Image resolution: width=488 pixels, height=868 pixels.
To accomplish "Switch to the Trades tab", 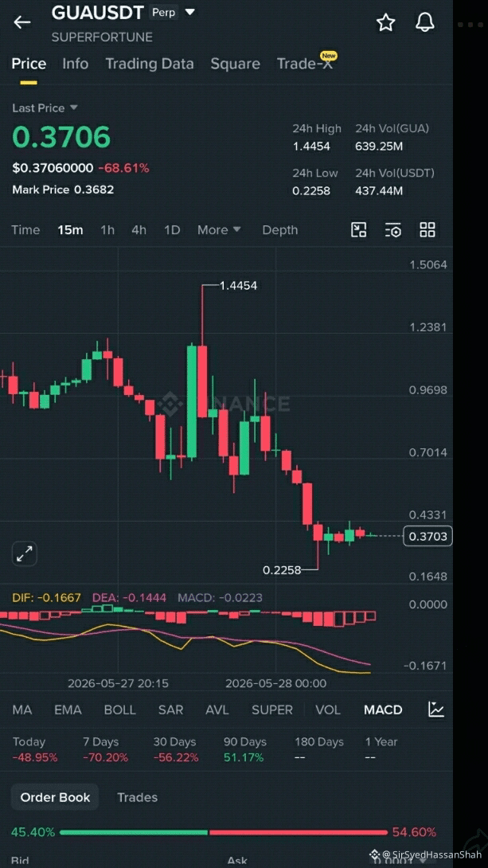I will click(x=137, y=797).
